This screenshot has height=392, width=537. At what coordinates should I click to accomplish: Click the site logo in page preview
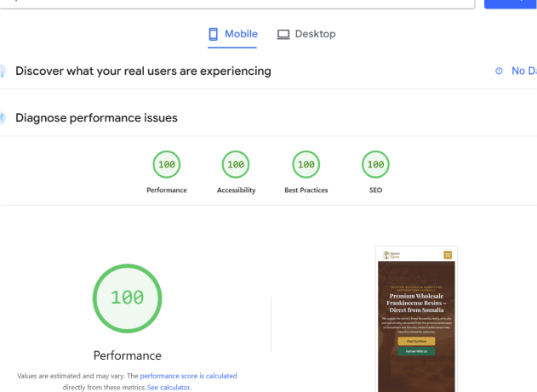[x=391, y=254]
